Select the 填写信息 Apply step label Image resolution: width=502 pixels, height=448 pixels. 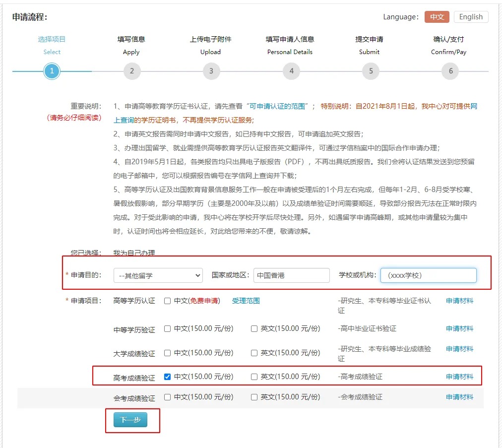point(131,46)
